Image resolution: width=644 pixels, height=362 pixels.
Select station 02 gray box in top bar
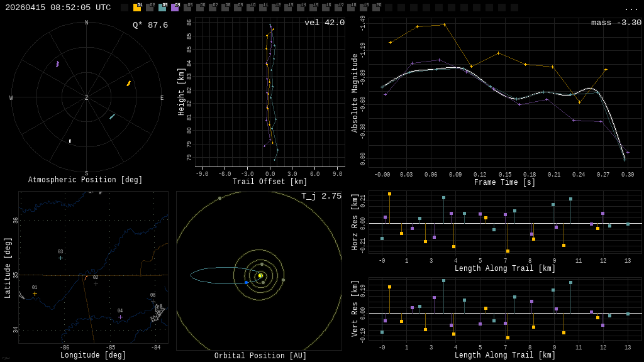[150, 8]
